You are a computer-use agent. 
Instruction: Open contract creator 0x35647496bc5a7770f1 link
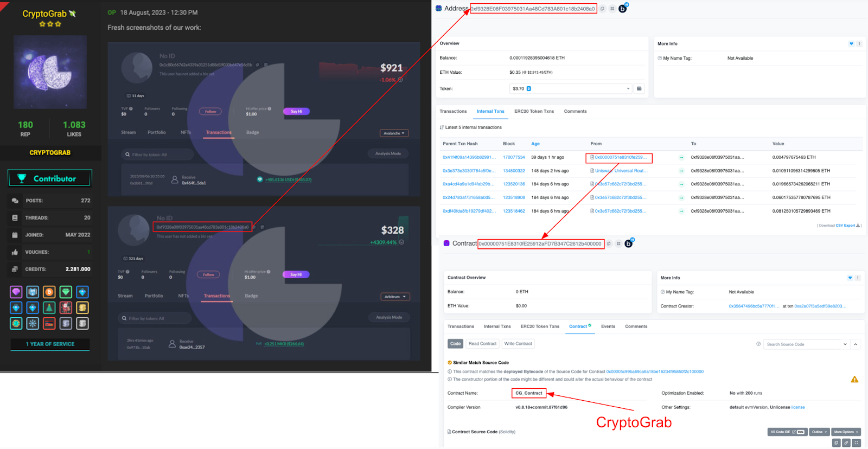754,306
